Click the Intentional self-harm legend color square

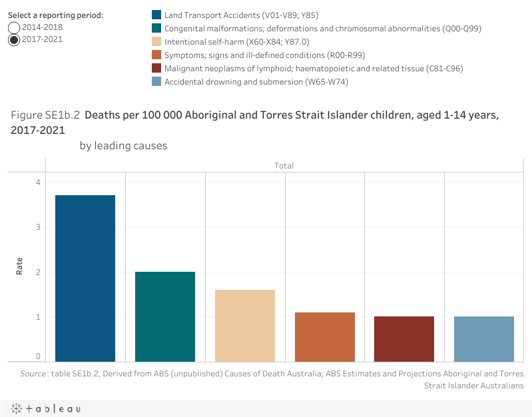pyautogui.click(x=156, y=42)
